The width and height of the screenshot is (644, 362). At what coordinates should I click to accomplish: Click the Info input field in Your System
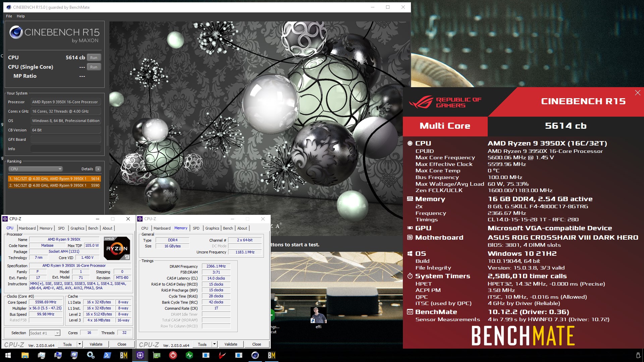tap(66, 149)
